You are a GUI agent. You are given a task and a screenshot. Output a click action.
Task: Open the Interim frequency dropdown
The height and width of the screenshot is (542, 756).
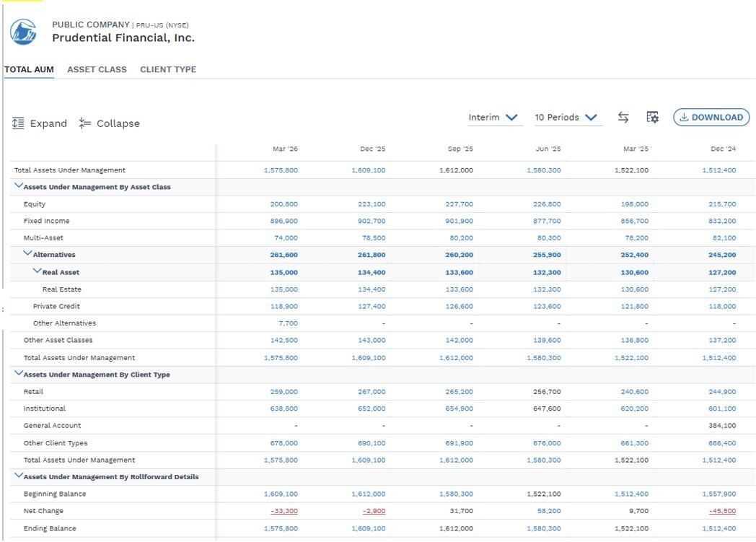pyautogui.click(x=495, y=118)
